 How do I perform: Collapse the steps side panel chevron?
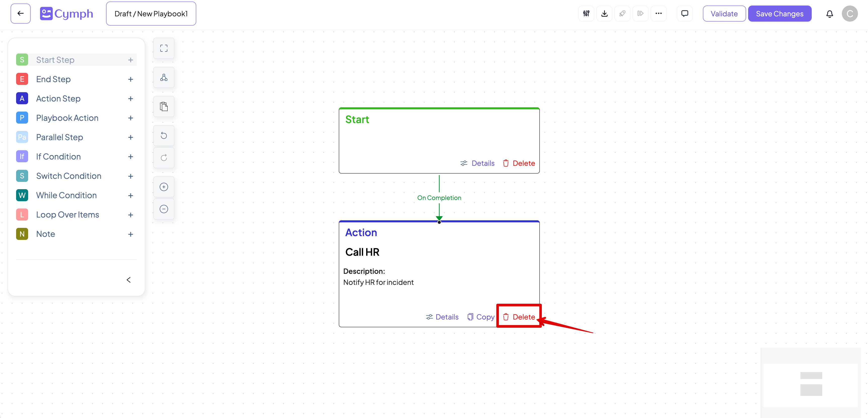click(x=128, y=280)
